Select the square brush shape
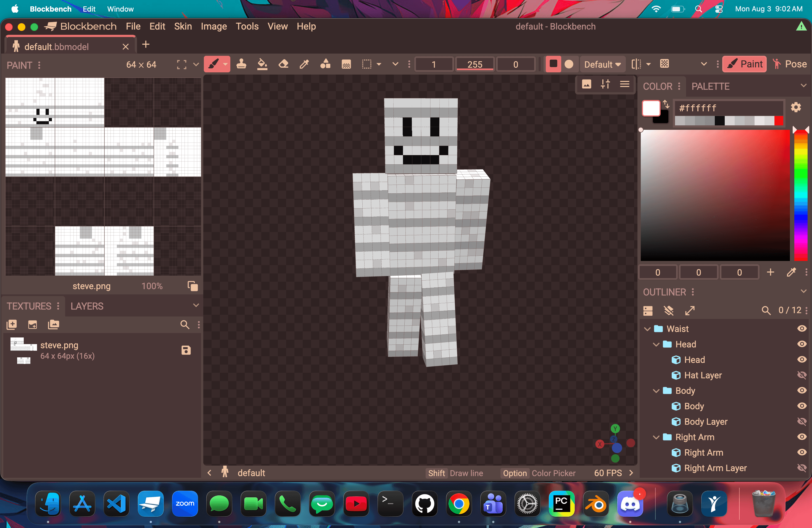812x528 pixels. (x=553, y=64)
